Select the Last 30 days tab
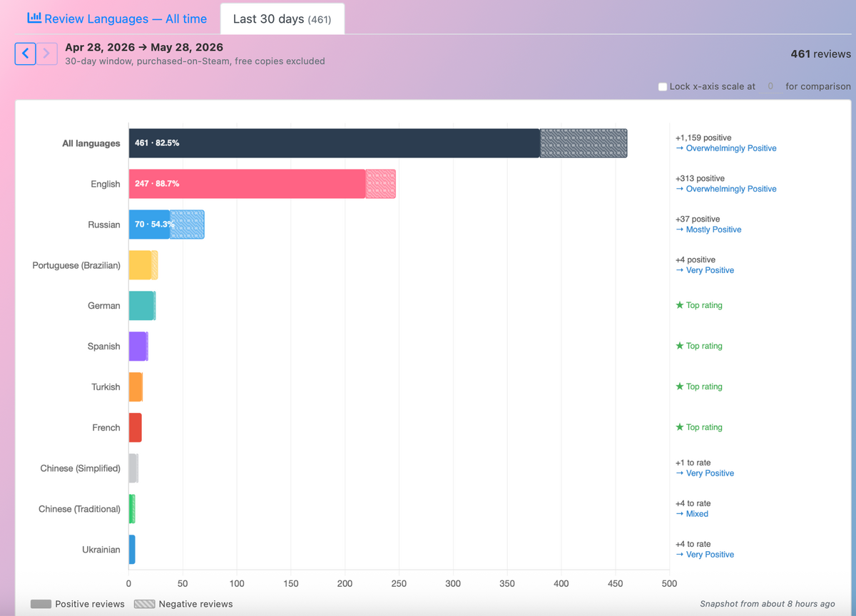The height and width of the screenshot is (616, 856). click(282, 19)
